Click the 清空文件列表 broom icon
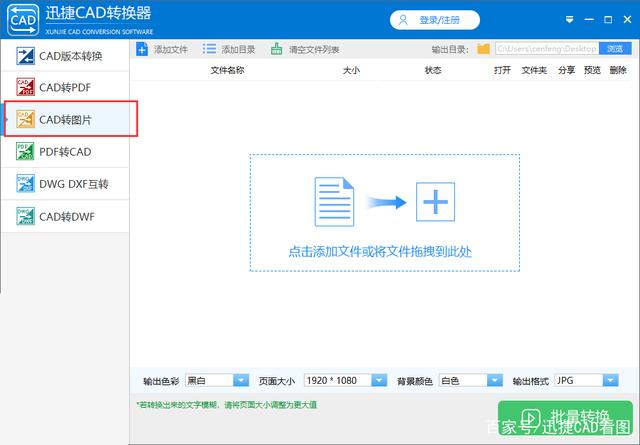The height and width of the screenshot is (445, 640). (276, 49)
